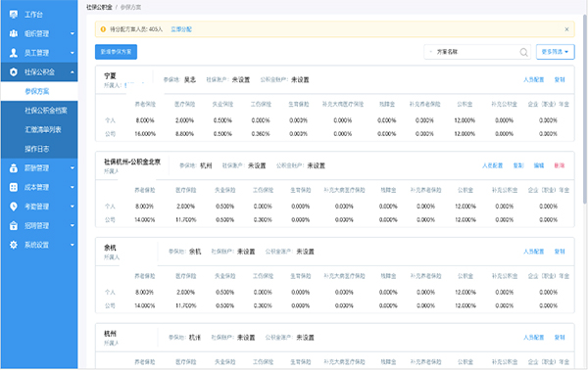This screenshot has width=588, height=370.
Task: Click 人员配置 for 社保杭州-公积金北京 plan
Action: [492, 165]
